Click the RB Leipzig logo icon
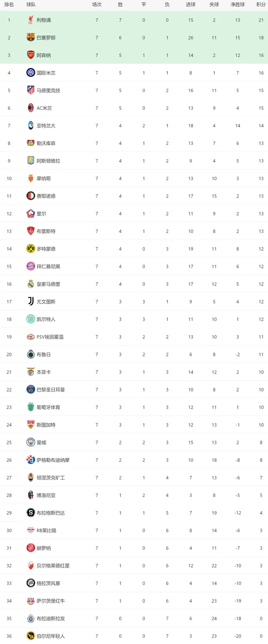 (31, 530)
